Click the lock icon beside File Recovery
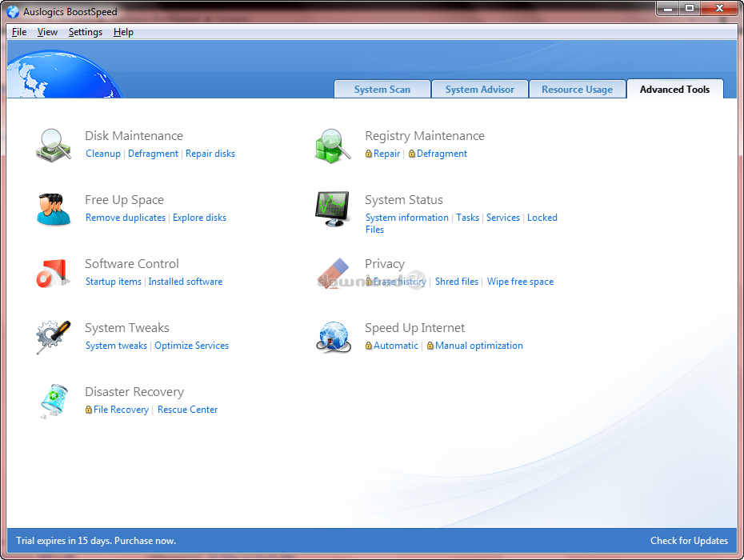 point(89,410)
